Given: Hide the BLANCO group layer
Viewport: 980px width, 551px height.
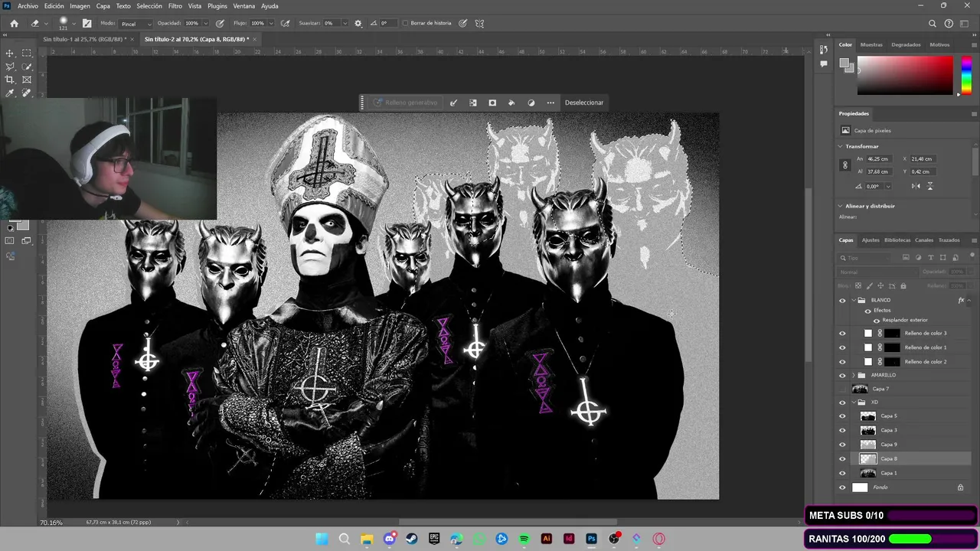Looking at the screenshot, I should coord(842,300).
